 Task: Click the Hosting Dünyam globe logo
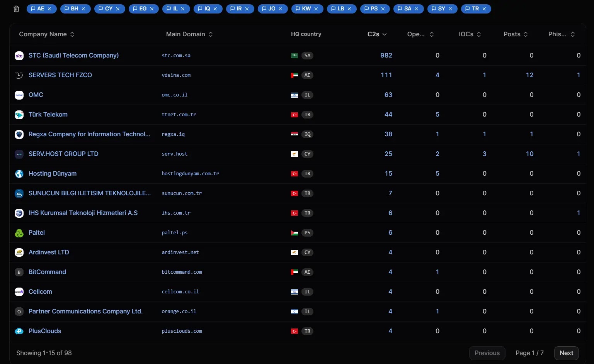pyautogui.click(x=19, y=174)
